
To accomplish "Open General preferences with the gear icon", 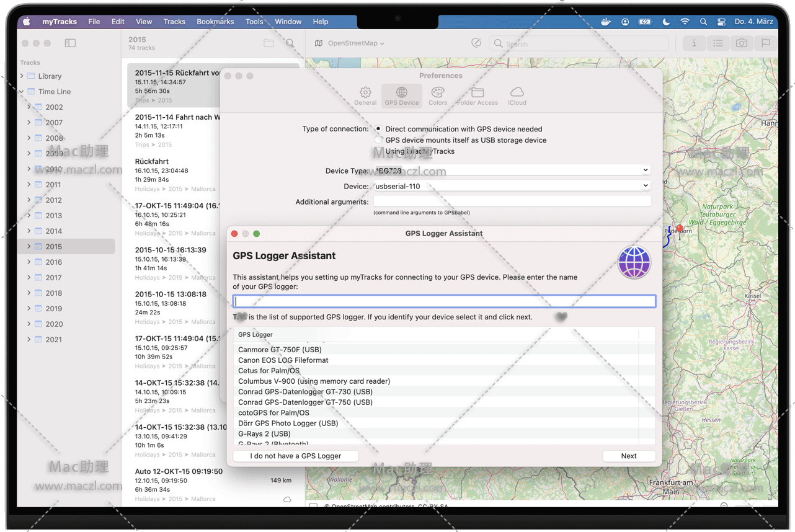I will click(365, 95).
